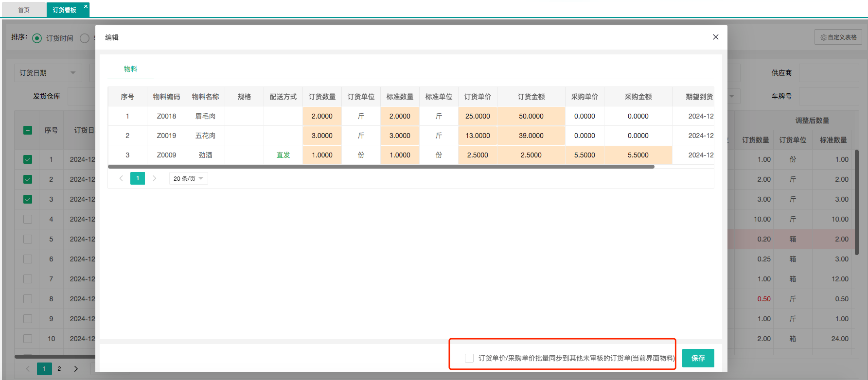Screen dimensions: 868x380
Task: Click the 供应商 input field
Action: click(829, 73)
